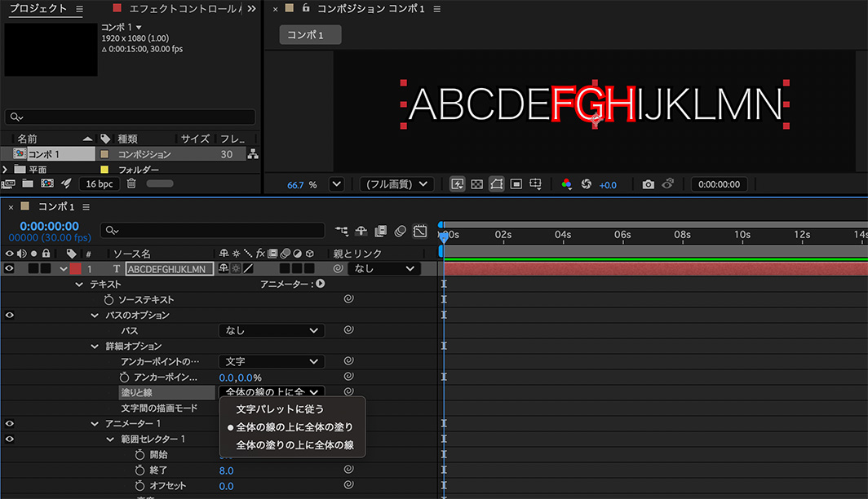
Task: Click the 16 bpc color depth button
Action: point(99,183)
